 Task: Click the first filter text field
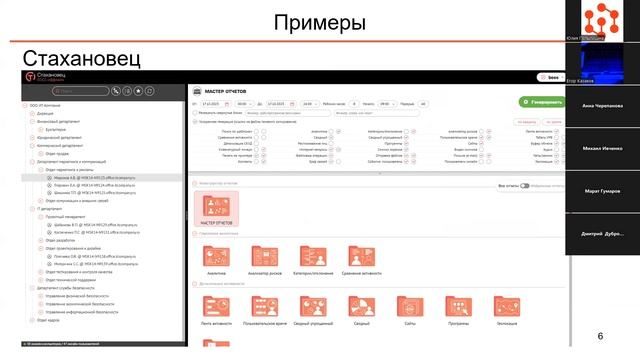click(288, 113)
